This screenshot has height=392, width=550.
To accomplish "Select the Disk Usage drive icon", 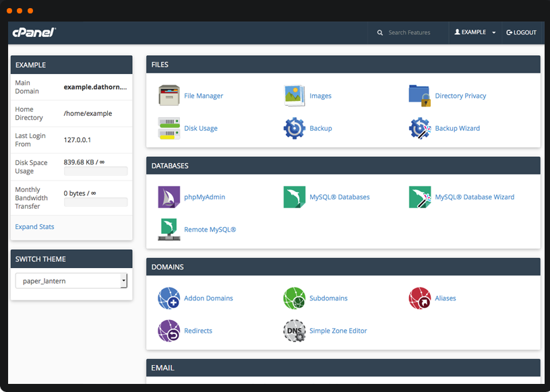I will [x=169, y=128].
